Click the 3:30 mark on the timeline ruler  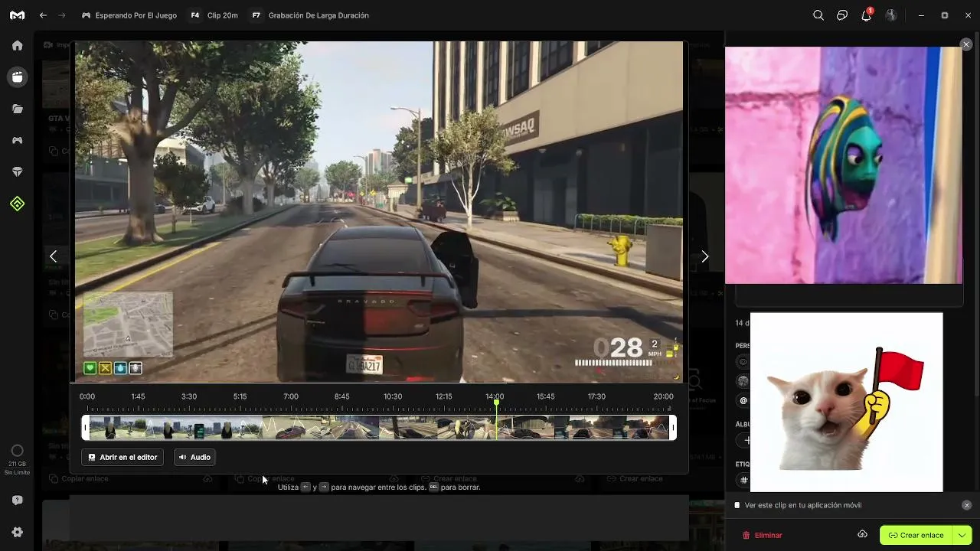[x=189, y=396]
